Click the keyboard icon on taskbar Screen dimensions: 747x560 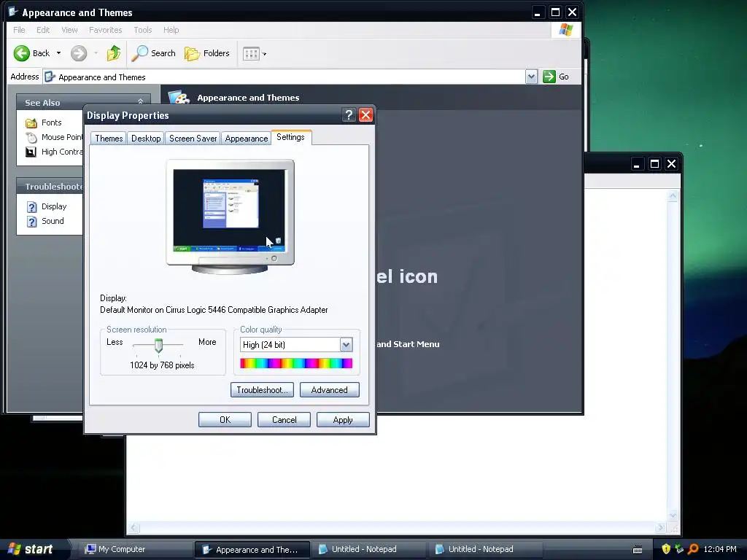pos(638,550)
